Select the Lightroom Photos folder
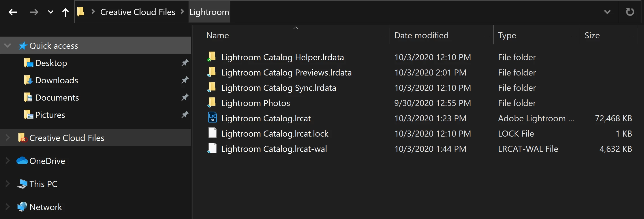This screenshot has width=644, height=219. point(256,103)
